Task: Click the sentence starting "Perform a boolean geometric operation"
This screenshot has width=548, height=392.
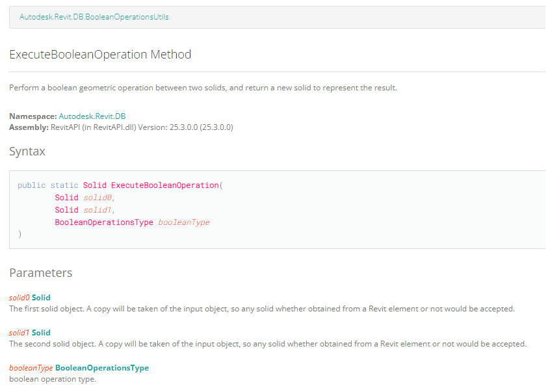Action: click(x=203, y=88)
